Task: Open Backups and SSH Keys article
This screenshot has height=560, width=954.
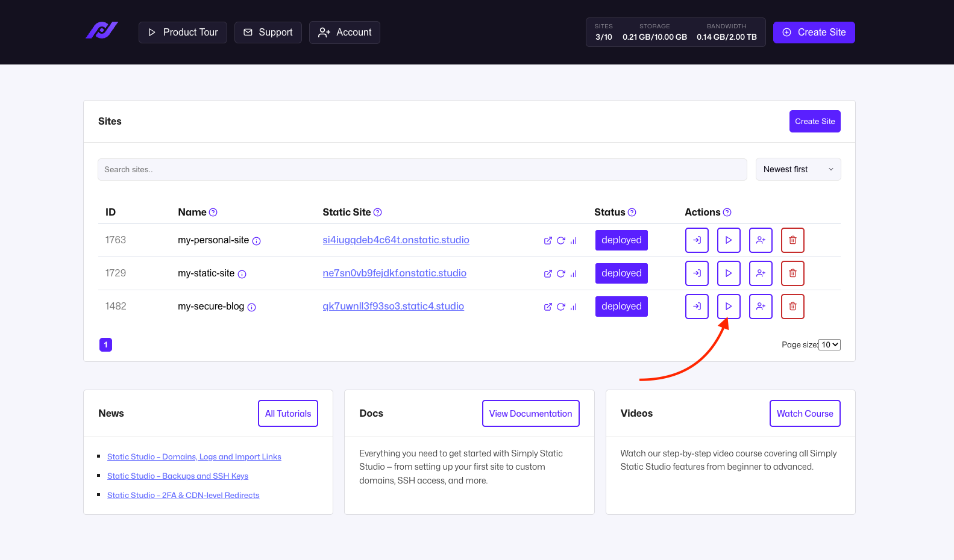Action: [178, 476]
